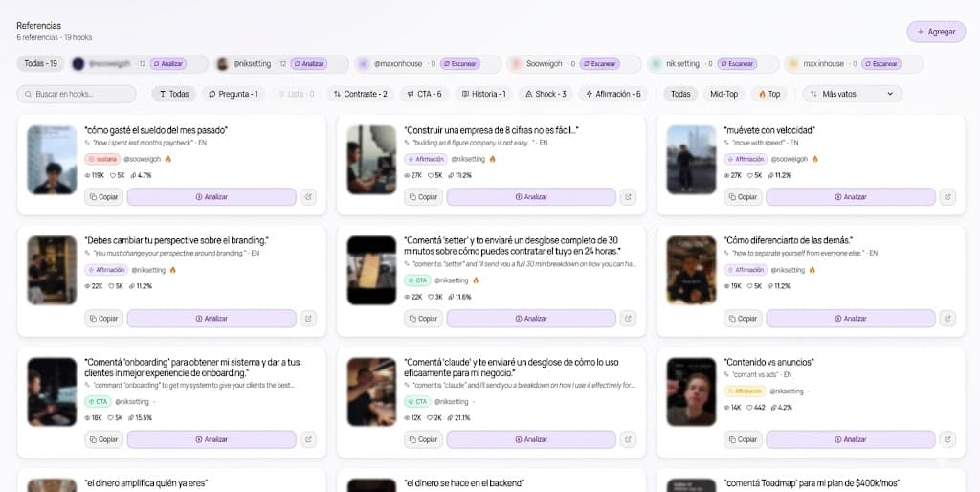The width and height of the screenshot is (980, 492).
Task: Analyze the "Comentá 'claude'" hook
Action: 531,439
